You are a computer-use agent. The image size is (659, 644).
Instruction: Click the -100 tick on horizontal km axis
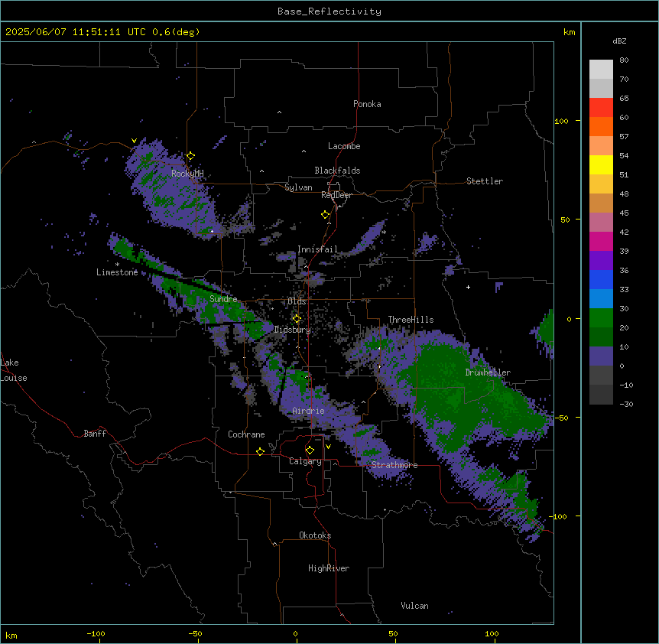coord(96,633)
